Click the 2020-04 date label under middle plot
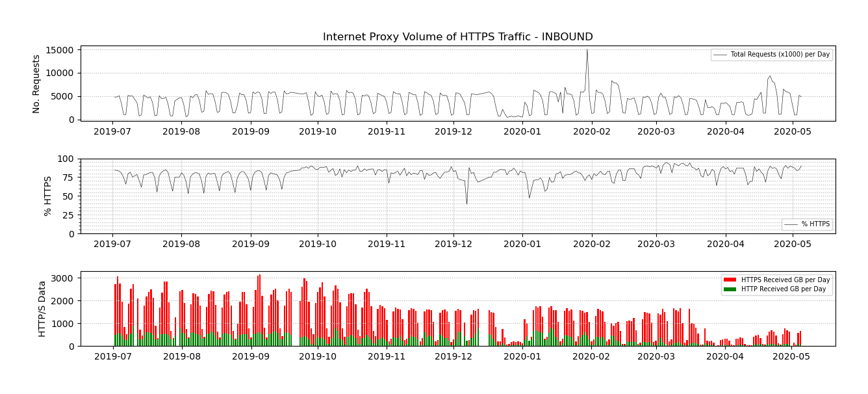The width and height of the screenshot is (868, 394). pyautogui.click(x=725, y=244)
